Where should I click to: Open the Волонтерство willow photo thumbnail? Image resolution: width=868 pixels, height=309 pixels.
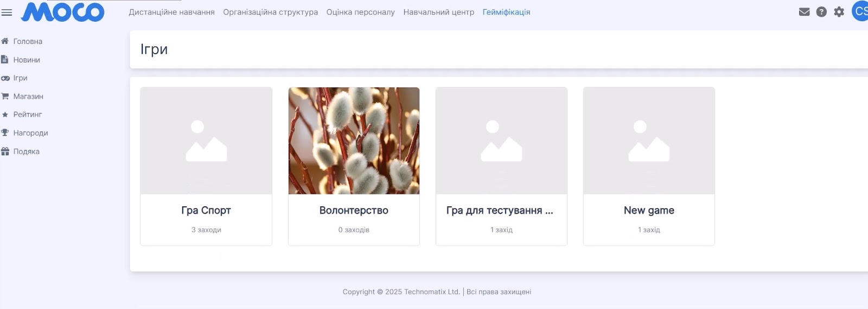(354, 141)
